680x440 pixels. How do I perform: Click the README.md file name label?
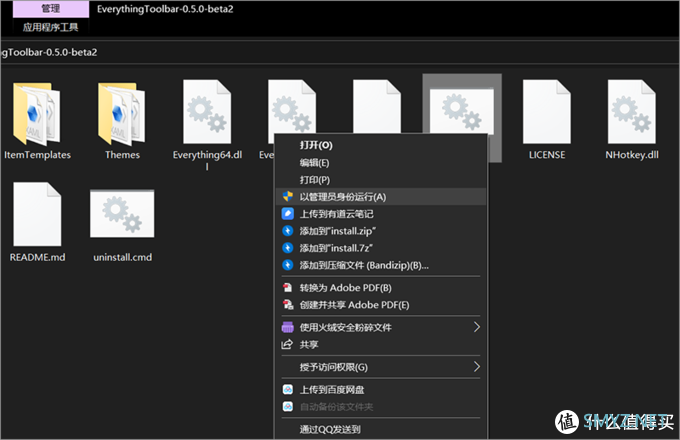[37, 257]
